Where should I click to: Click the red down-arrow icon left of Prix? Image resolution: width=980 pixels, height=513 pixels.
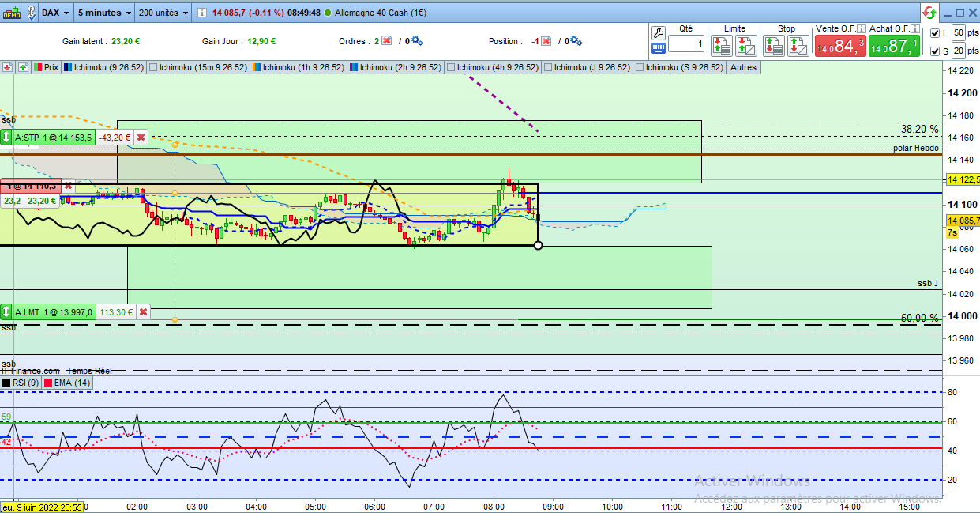point(6,68)
